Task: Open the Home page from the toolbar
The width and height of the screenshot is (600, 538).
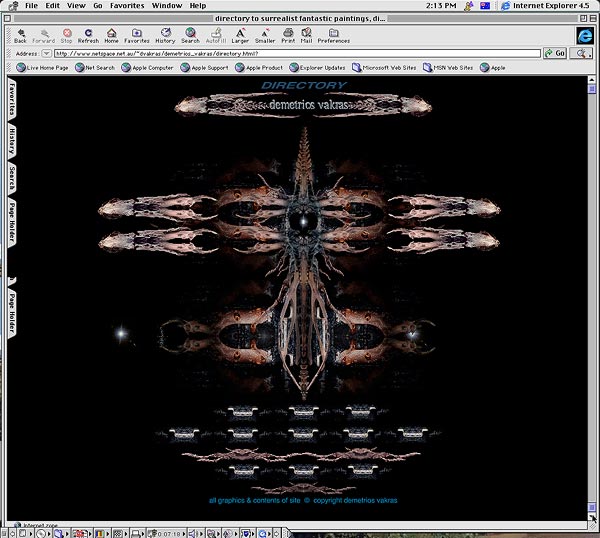Action: [x=111, y=36]
